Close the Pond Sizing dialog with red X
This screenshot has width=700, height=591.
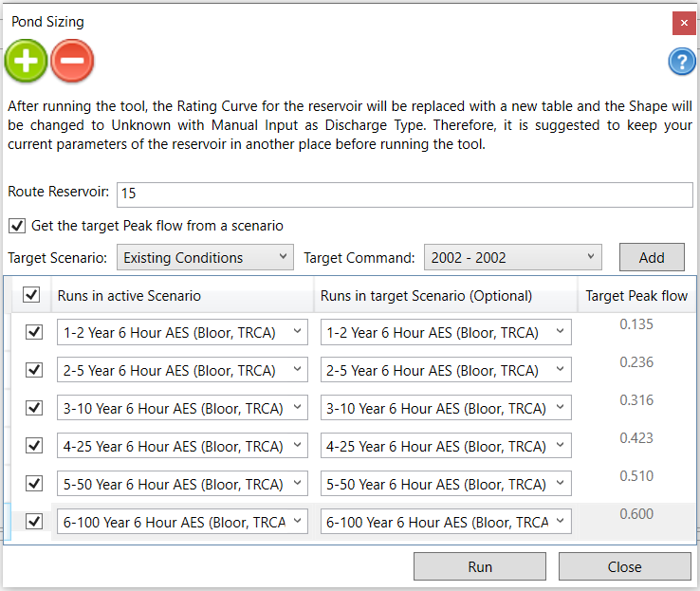point(683,23)
